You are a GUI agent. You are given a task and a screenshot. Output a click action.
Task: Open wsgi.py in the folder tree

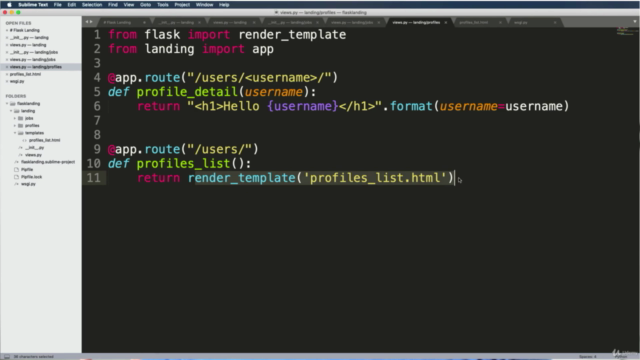tap(28, 184)
